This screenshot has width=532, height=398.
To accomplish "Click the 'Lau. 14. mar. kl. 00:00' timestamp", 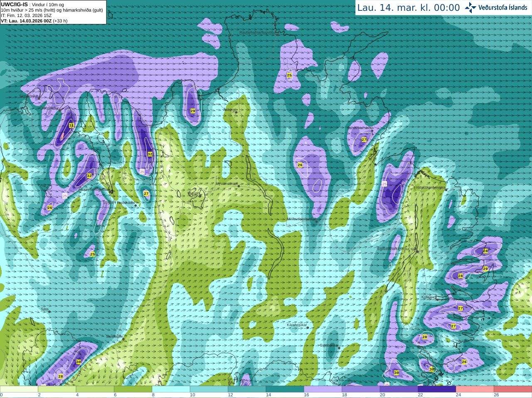I will [x=409, y=8].
